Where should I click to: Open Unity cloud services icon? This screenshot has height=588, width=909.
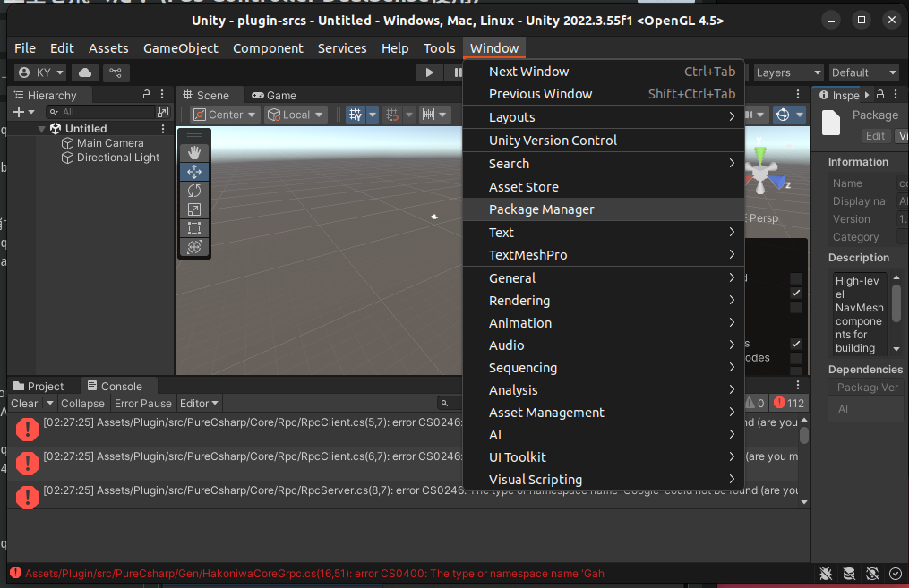[x=85, y=72]
